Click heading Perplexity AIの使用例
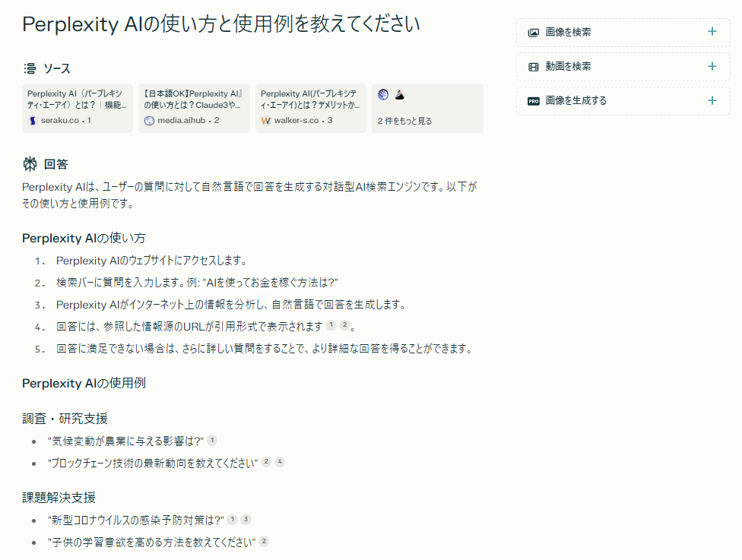 click(x=84, y=383)
